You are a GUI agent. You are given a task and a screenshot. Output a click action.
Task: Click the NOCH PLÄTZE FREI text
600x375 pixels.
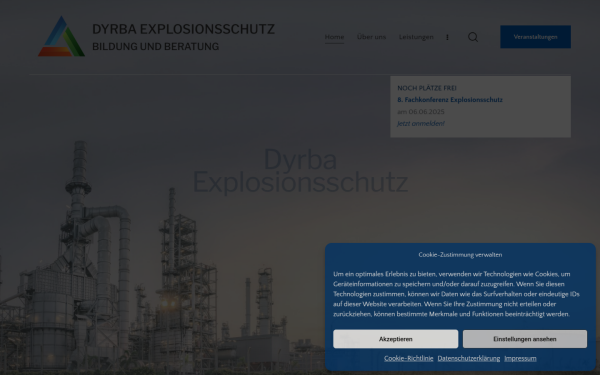[427, 88]
